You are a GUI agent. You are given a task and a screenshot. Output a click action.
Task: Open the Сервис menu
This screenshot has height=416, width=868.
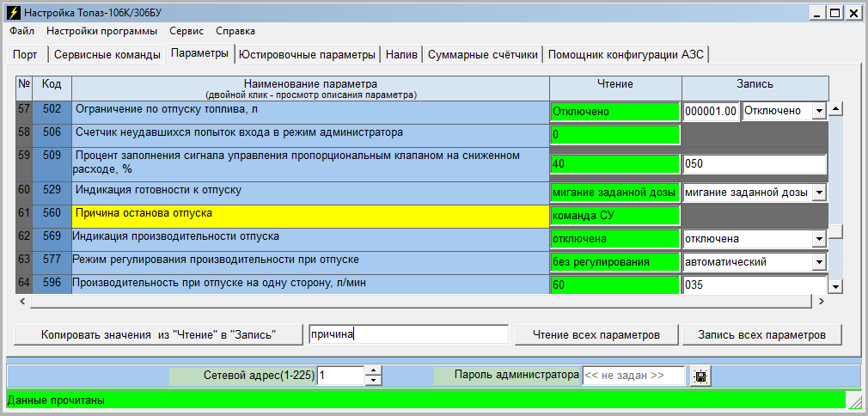pyautogui.click(x=186, y=31)
